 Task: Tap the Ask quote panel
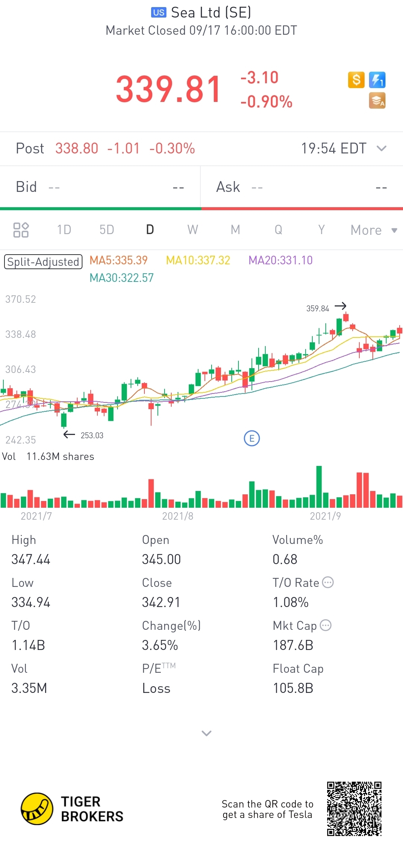pyautogui.click(x=302, y=187)
